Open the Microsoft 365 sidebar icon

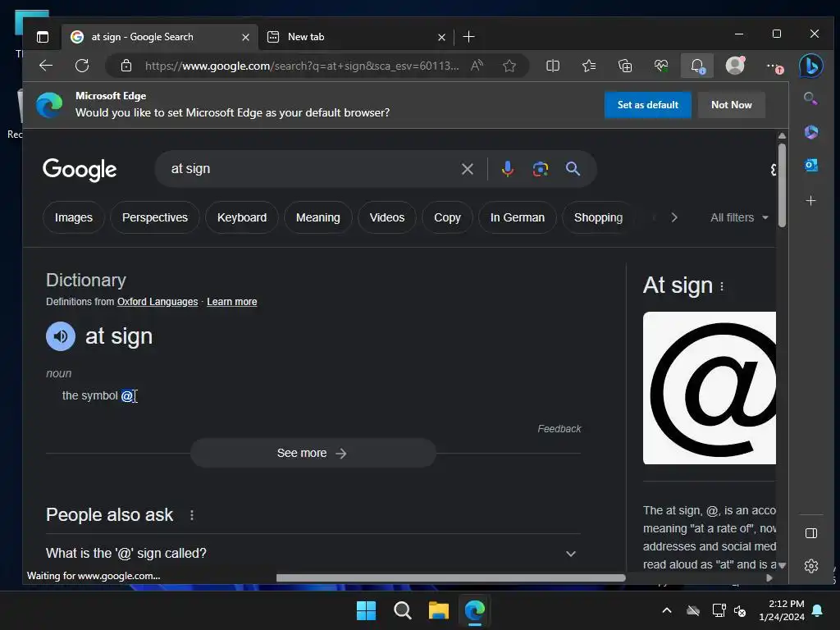(811, 132)
